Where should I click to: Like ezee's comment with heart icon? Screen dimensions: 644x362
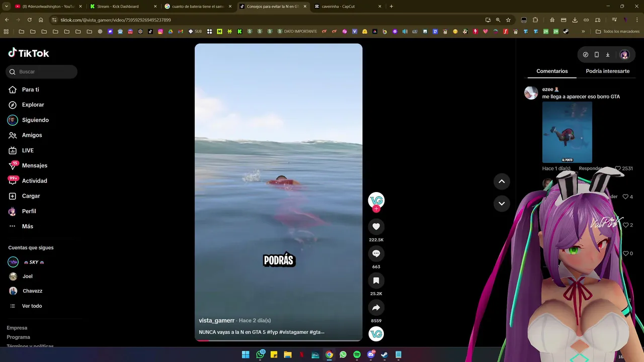pos(618,168)
